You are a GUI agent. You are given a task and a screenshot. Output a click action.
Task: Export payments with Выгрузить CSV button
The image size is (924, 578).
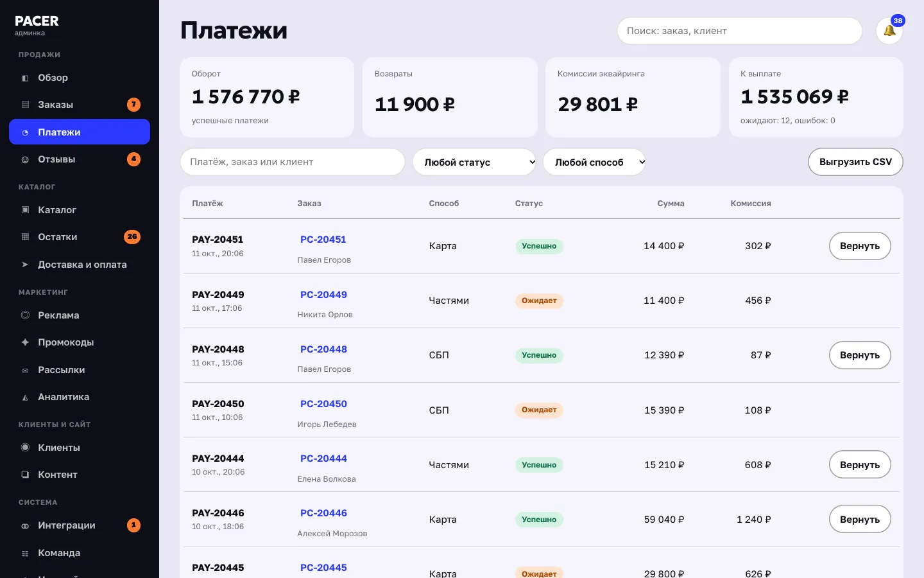click(855, 162)
